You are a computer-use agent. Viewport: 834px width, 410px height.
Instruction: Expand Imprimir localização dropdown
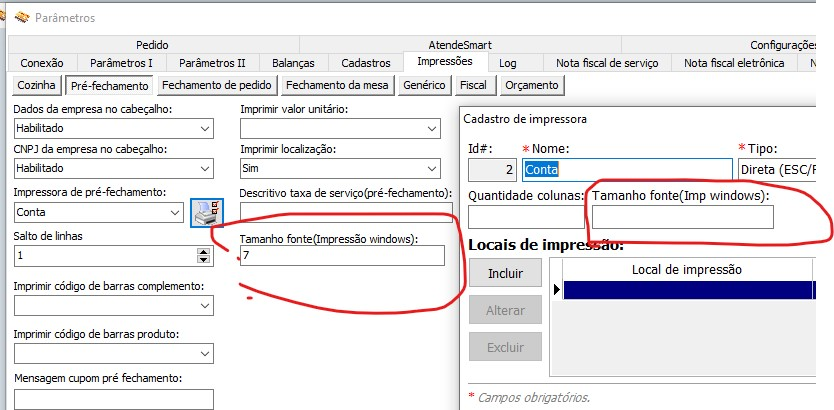pyautogui.click(x=432, y=169)
